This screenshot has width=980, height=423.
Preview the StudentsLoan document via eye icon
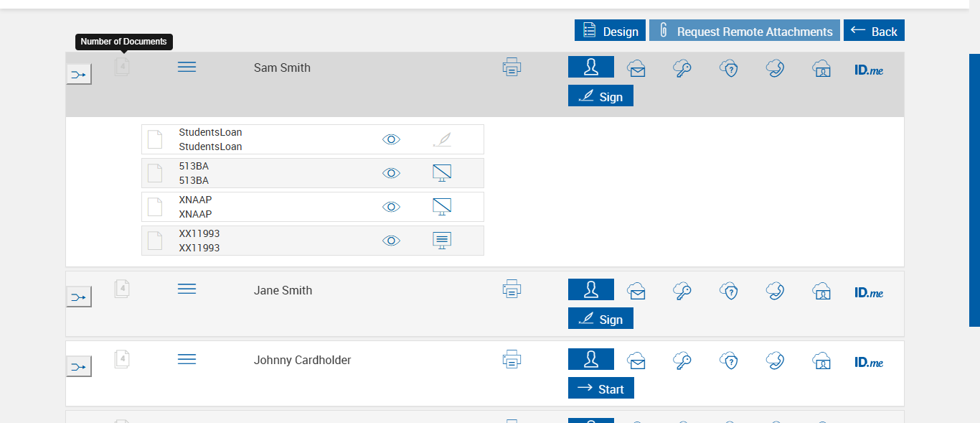coord(391,139)
